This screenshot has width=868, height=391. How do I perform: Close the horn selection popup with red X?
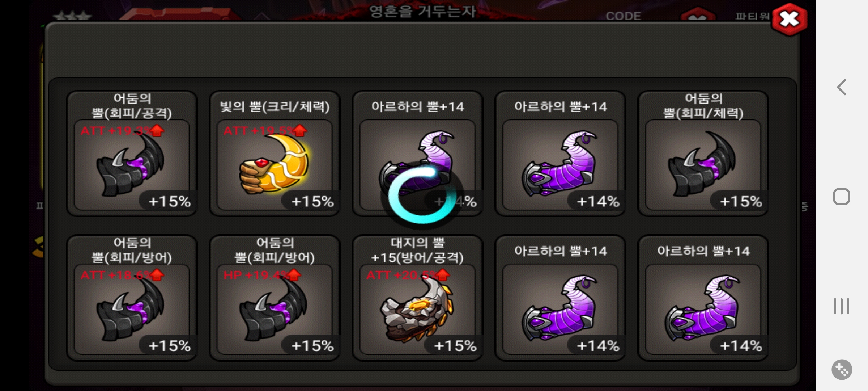tap(789, 19)
